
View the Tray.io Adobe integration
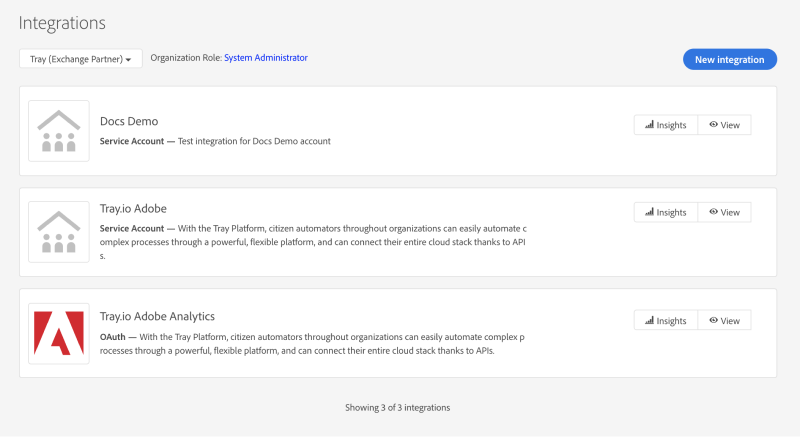pyautogui.click(x=724, y=212)
